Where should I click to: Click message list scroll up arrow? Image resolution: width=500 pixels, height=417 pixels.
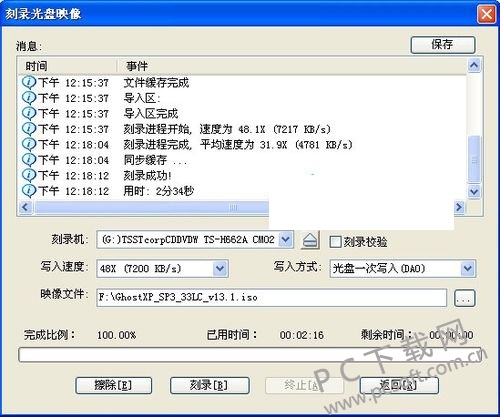(474, 65)
